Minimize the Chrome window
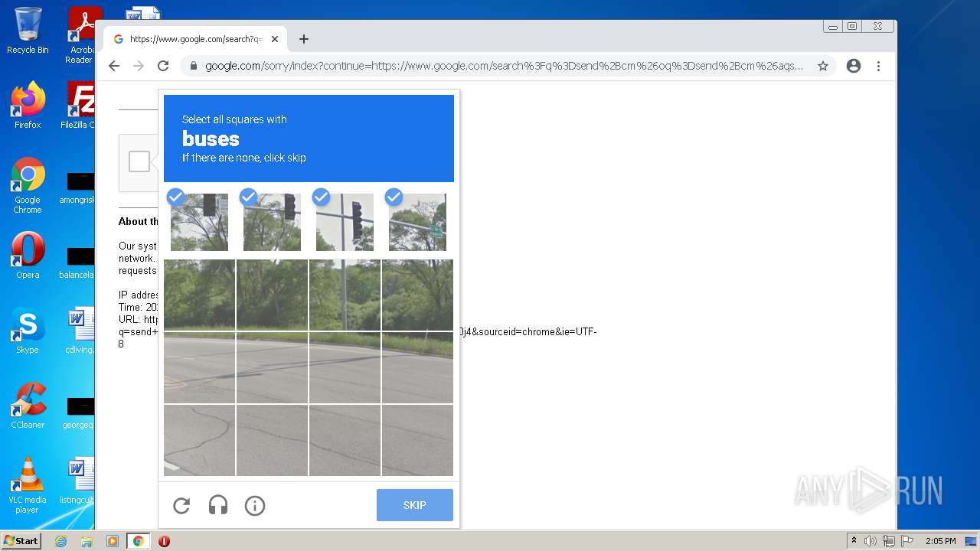 [x=832, y=26]
